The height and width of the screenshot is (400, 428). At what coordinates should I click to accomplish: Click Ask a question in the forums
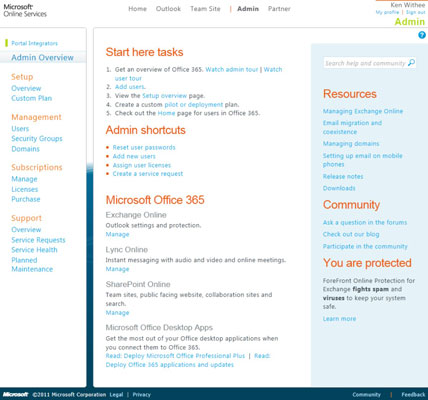click(x=365, y=222)
